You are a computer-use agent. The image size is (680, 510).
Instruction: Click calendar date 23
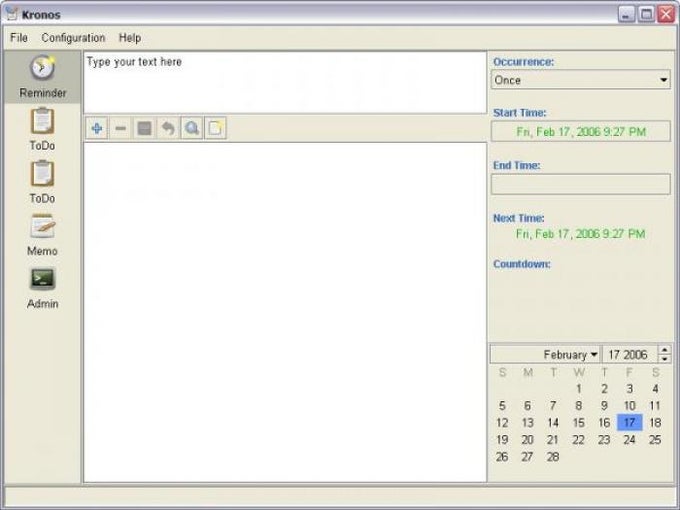click(x=604, y=439)
